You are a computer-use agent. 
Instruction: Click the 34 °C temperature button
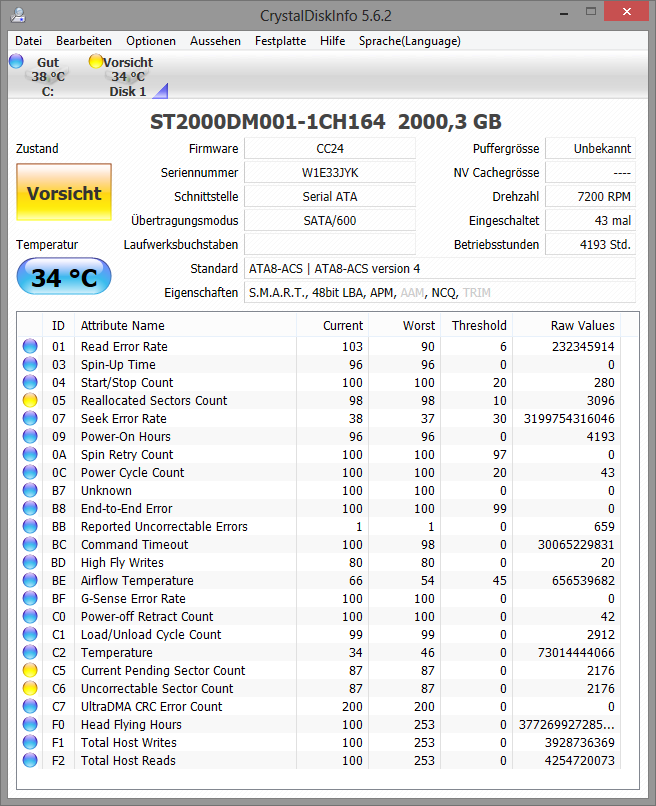tap(64, 277)
